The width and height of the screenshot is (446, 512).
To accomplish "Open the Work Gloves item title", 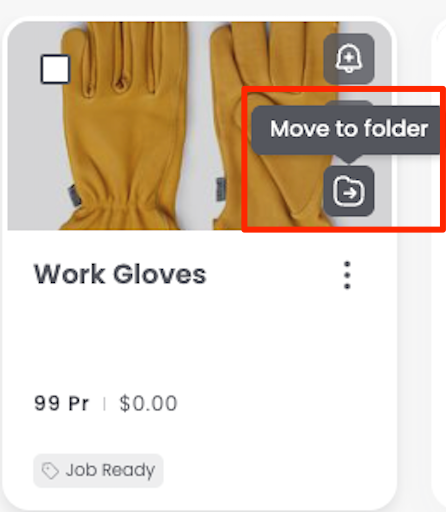I will click(x=120, y=274).
